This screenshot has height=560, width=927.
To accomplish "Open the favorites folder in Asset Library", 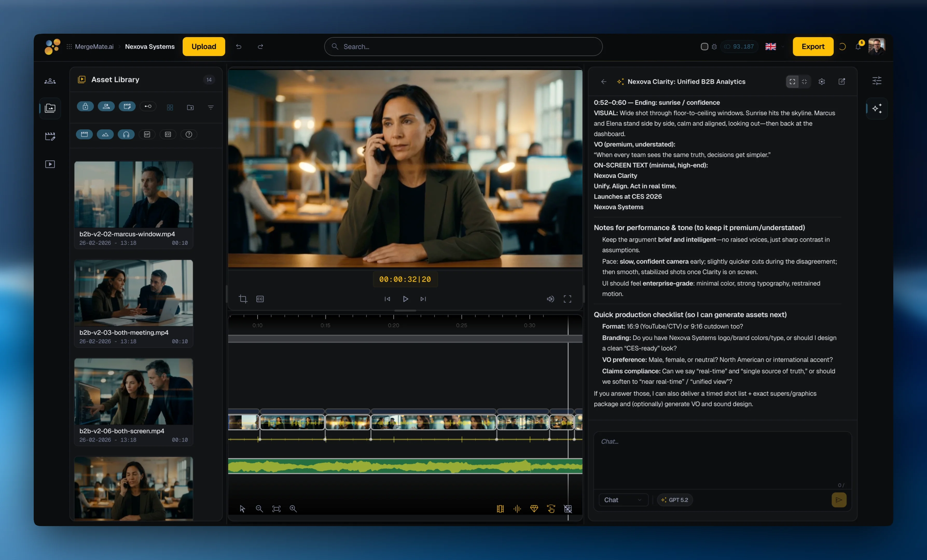I will pos(190,107).
